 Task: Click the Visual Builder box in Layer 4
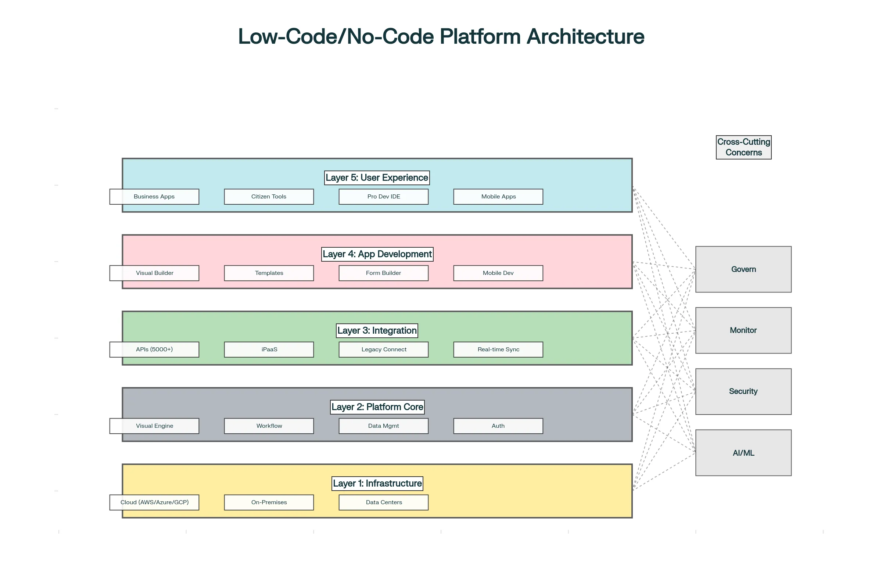[154, 273]
